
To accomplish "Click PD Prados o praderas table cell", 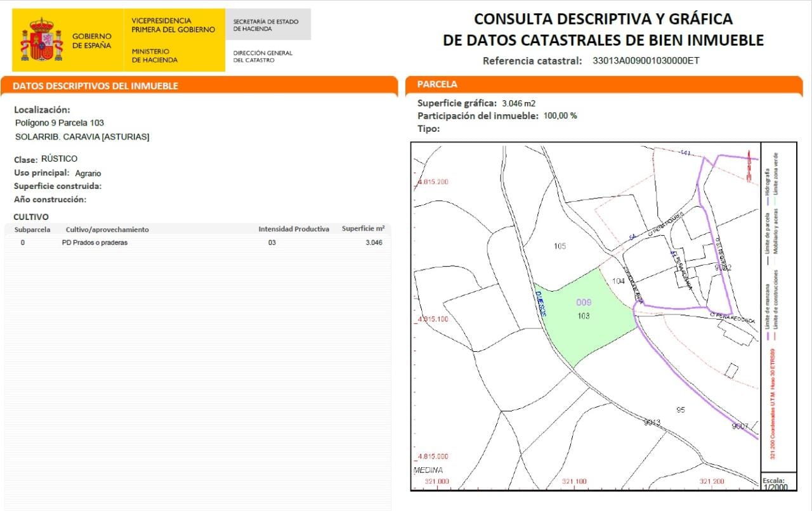I will pyautogui.click(x=95, y=243).
